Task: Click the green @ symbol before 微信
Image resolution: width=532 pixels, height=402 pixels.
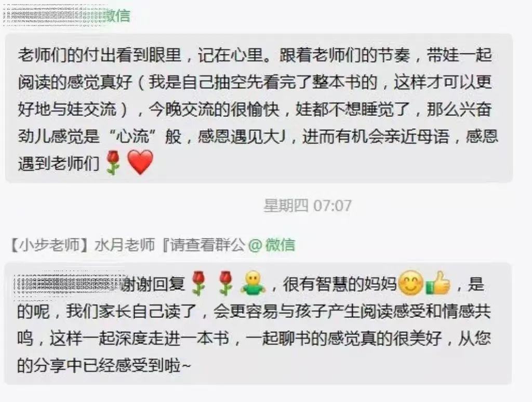Action: coord(255,245)
